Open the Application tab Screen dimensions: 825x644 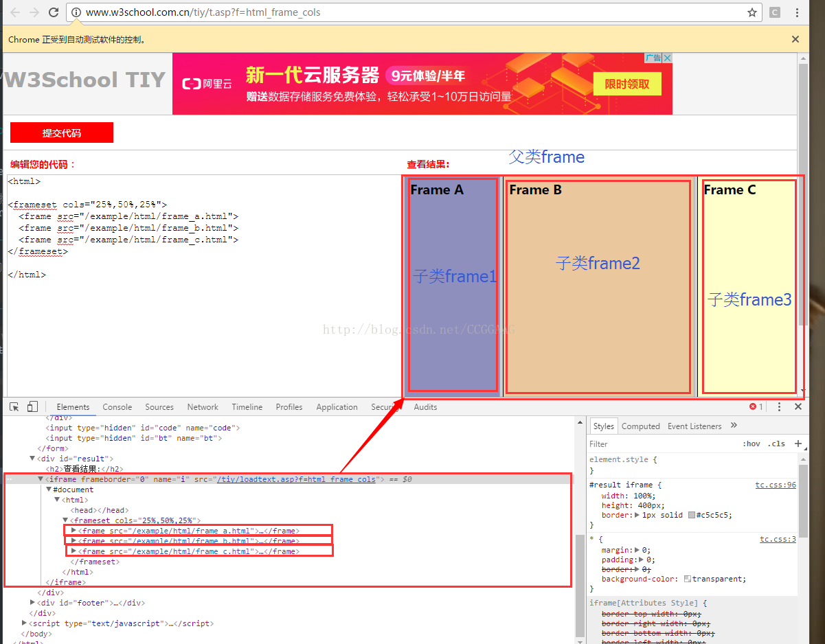[x=337, y=407]
